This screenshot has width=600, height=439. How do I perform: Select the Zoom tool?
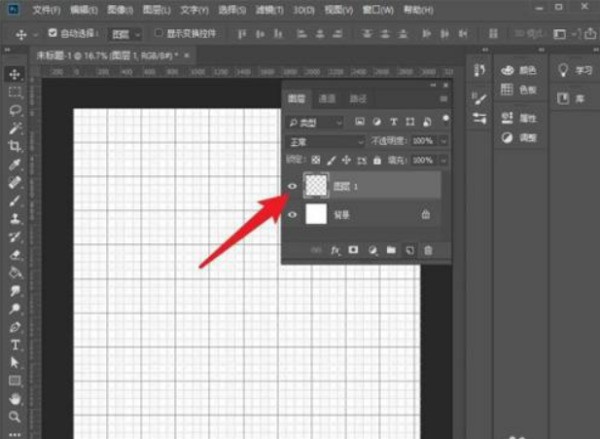pyautogui.click(x=15, y=417)
